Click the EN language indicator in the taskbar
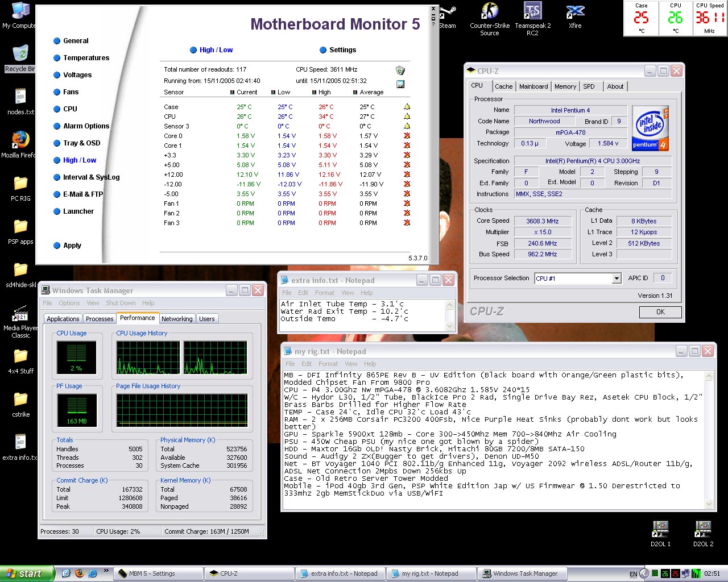This screenshot has height=582, width=728. pos(634,574)
